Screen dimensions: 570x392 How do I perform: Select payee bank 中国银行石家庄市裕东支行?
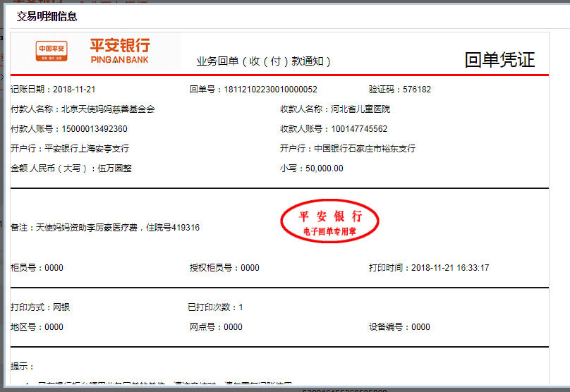tap(365, 149)
